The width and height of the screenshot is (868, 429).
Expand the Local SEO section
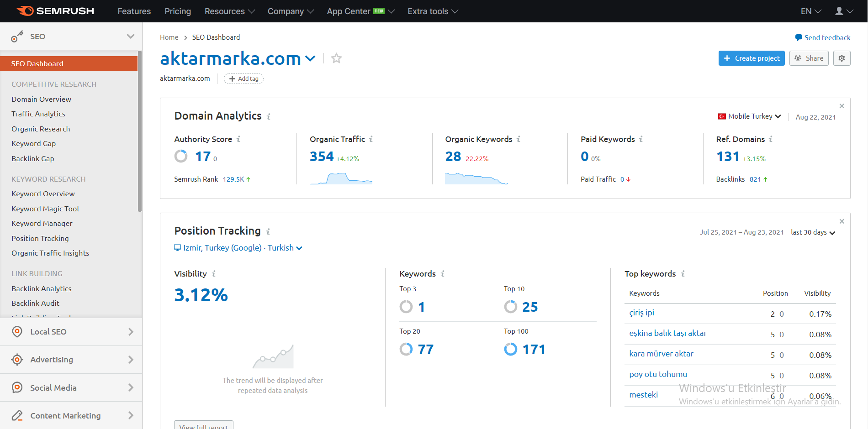[131, 332]
